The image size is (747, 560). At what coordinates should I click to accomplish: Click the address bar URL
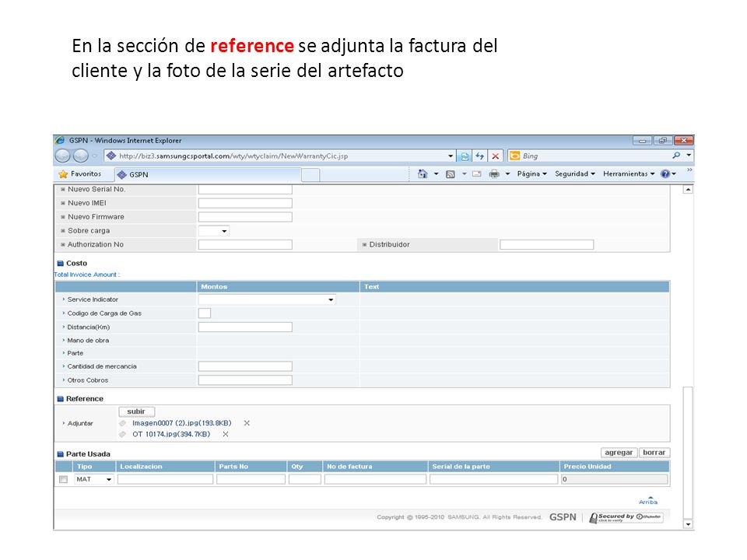point(233,156)
